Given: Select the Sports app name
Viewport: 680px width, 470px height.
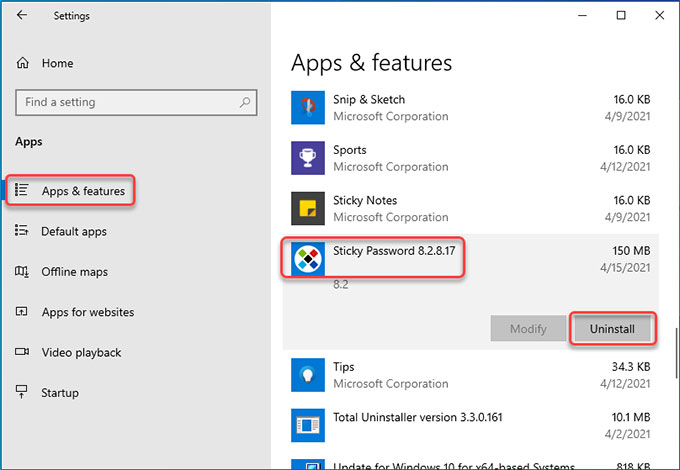Looking at the screenshot, I should pos(350,150).
